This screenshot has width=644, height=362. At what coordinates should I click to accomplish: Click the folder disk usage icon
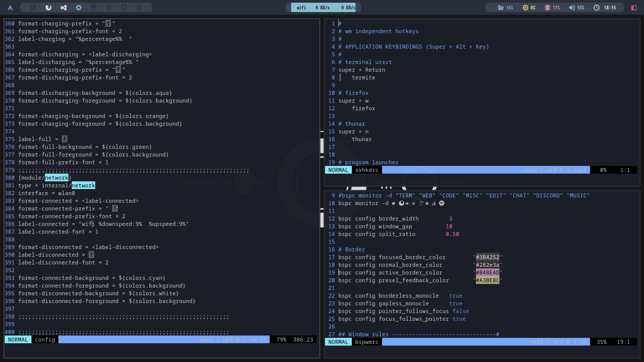tap(501, 7)
